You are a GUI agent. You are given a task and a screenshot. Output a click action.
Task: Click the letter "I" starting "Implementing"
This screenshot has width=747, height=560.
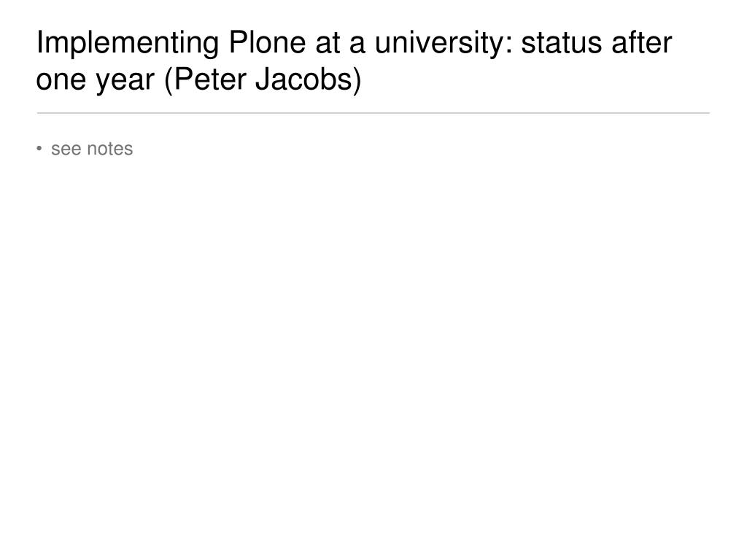click(40, 44)
